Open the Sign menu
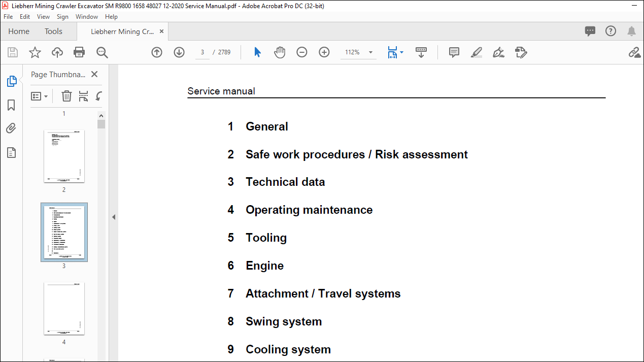 pyautogui.click(x=62, y=17)
